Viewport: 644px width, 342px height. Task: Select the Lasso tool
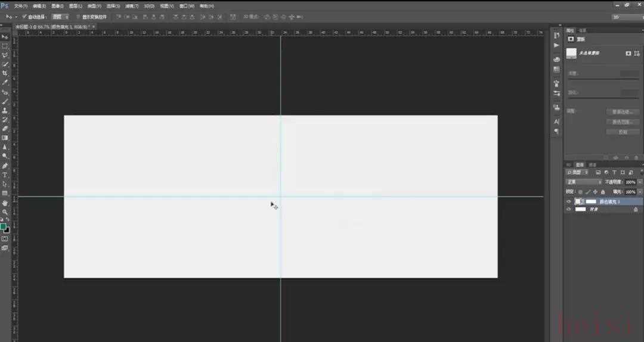click(5, 55)
